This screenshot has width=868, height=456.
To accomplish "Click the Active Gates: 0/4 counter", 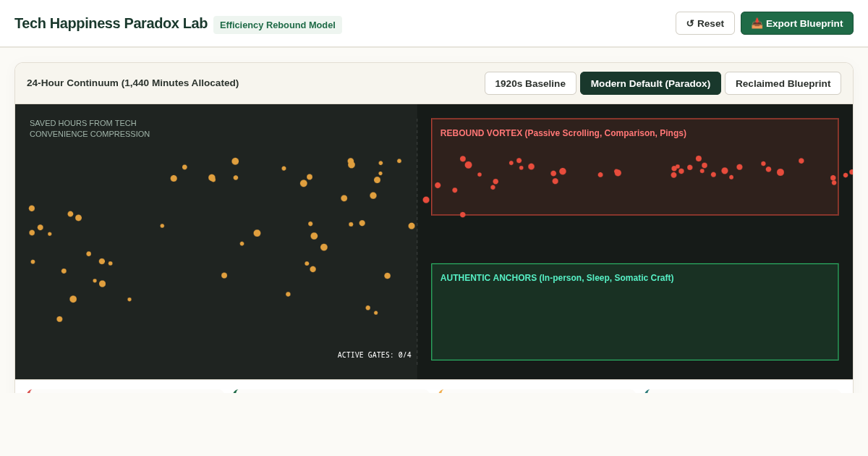I will click(x=374, y=355).
